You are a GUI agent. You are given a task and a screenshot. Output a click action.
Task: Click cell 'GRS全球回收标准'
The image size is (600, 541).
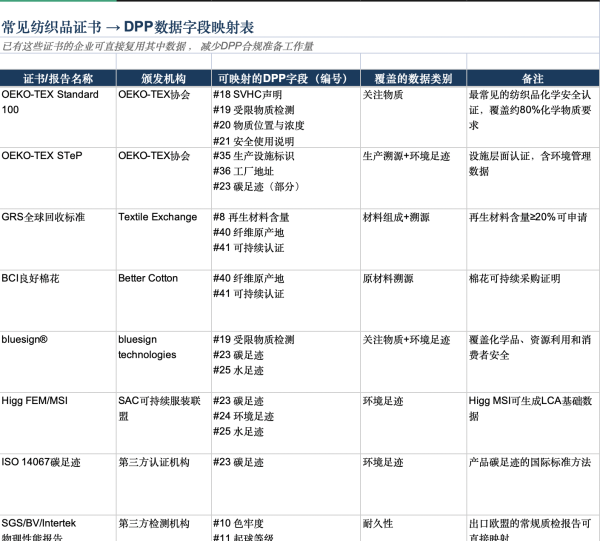pos(58,240)
